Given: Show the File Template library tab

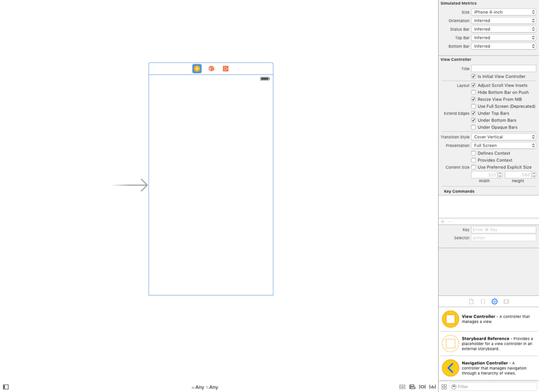Looking at the screenshot, I should (x=471, y=301).
